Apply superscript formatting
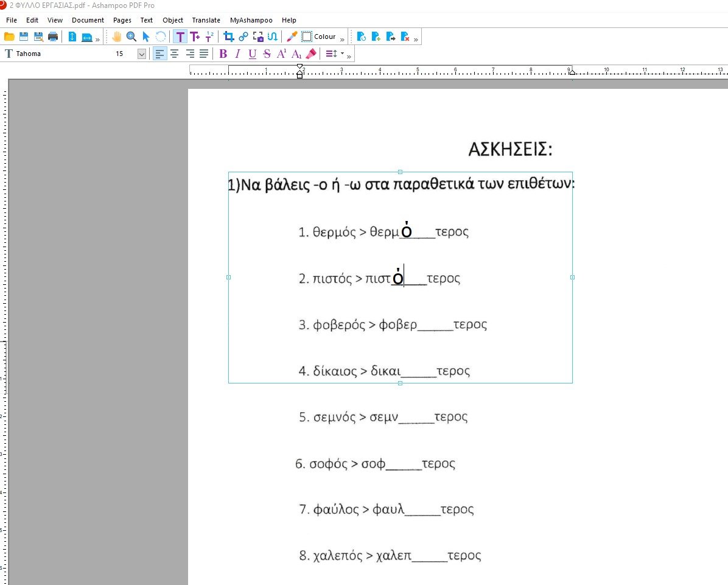This screenshot has height=585, width=728. click(x=281, y=54)
